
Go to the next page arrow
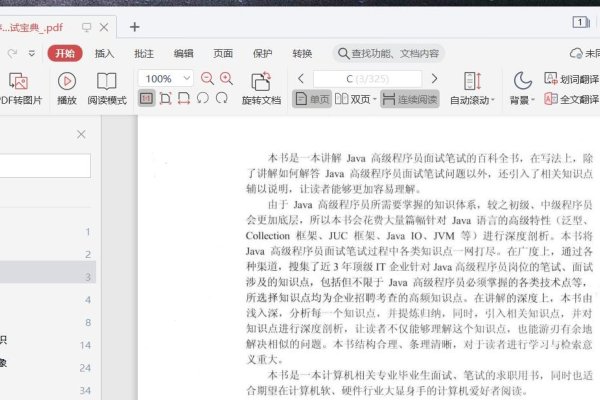coord(434,79)
